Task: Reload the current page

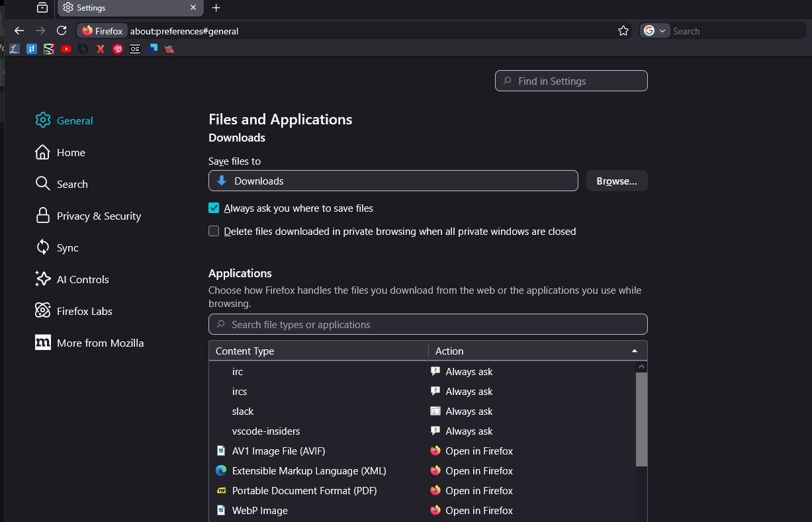Action: point(62,31)
